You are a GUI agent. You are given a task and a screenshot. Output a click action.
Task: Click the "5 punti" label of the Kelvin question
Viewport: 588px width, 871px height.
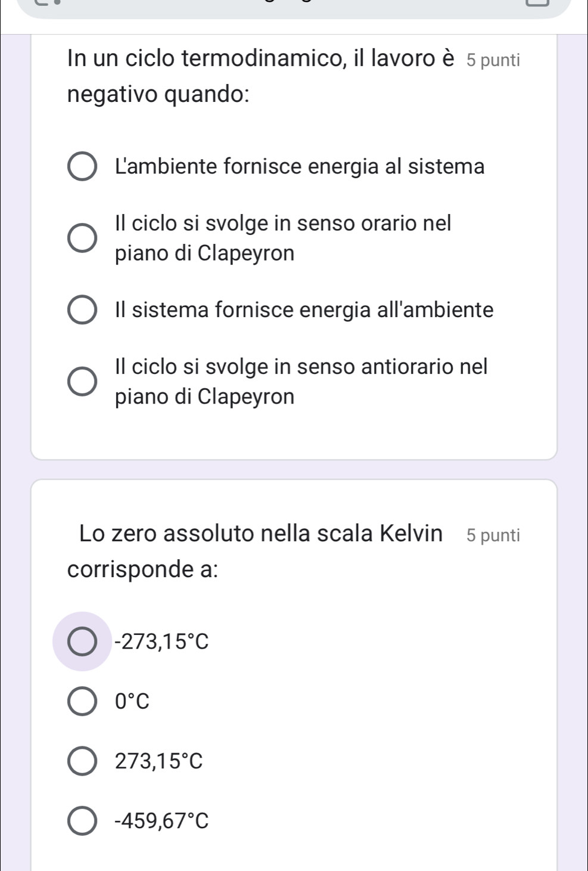point(493,535)
